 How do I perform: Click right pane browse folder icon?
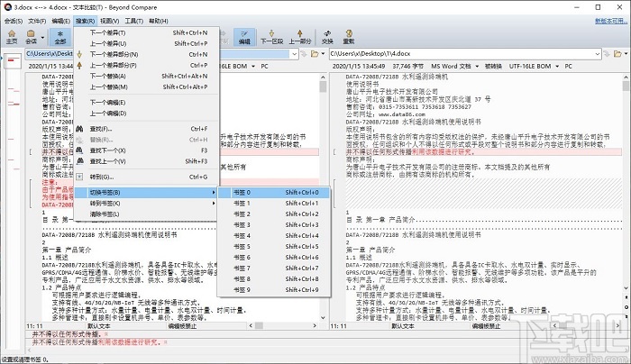tap(617, 54)
